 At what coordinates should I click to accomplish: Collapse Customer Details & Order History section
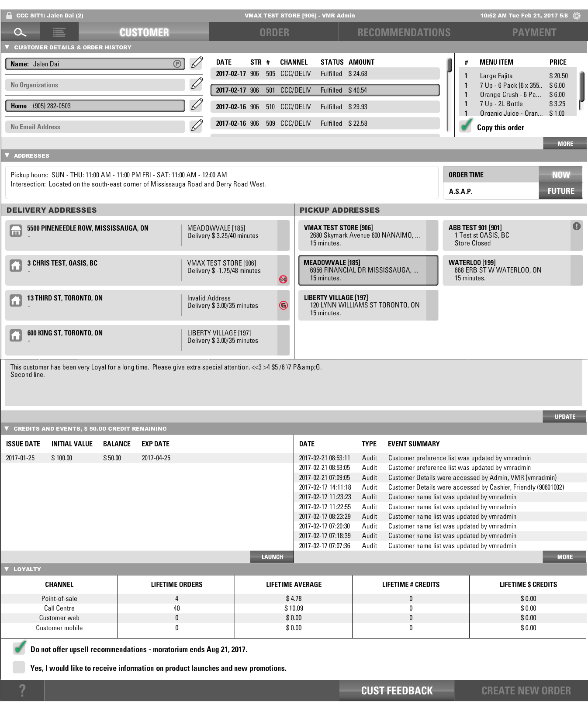point(7,47)
